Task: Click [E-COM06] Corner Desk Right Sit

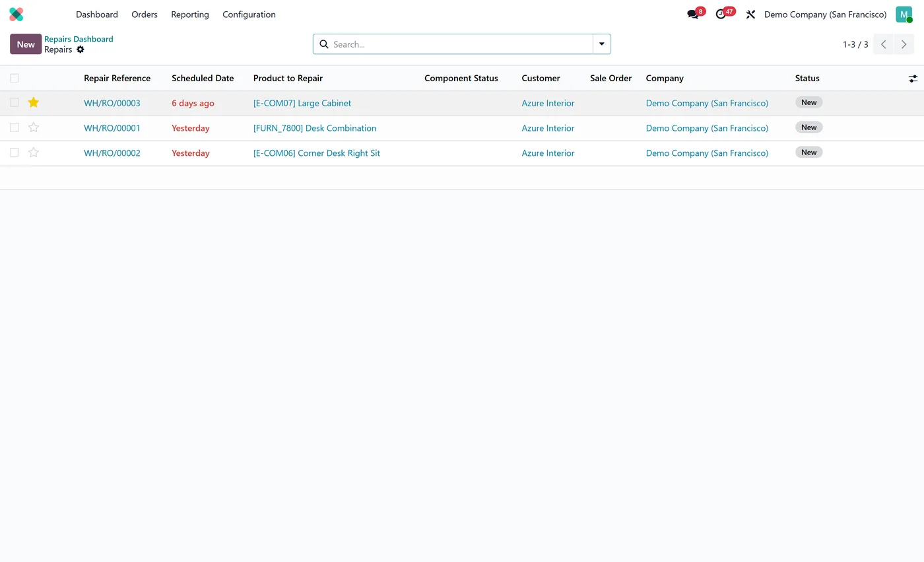Action: [317, 153]
